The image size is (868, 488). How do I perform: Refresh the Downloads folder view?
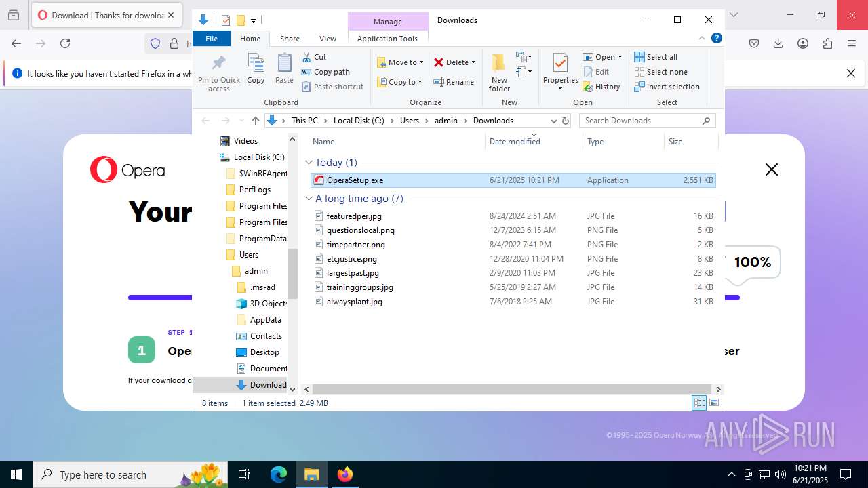click(566, 121)
